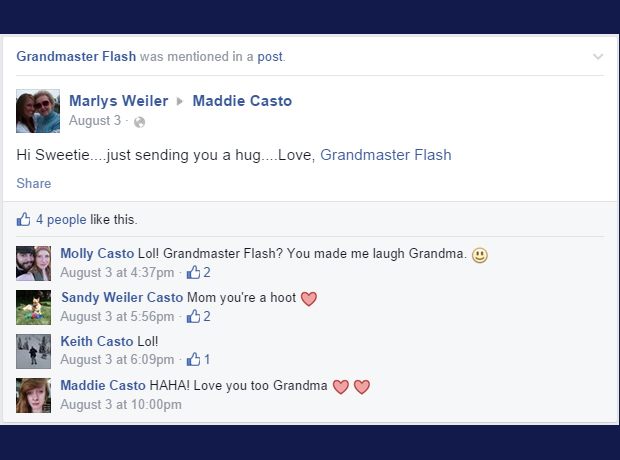Open Keith Casto's snowy avatar thumbnail
Image resolution: width=620 pixels, height=460 pixels.
34,351
